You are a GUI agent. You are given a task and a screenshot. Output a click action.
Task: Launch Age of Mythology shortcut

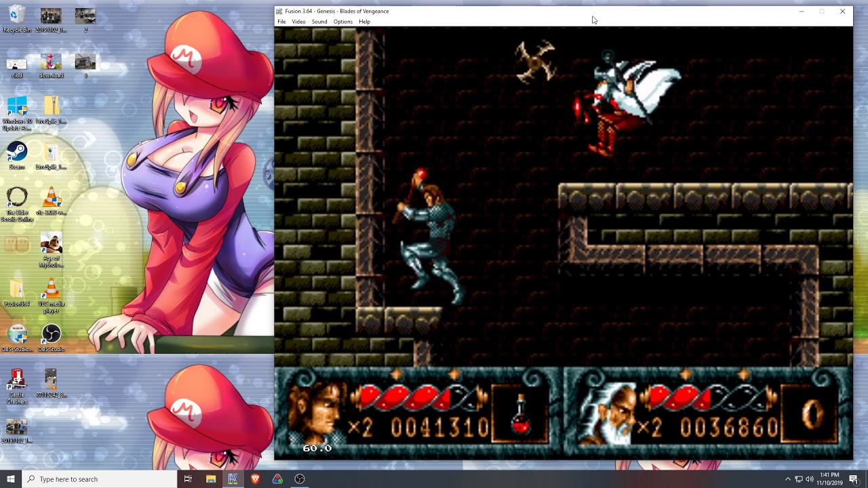(x=51, y=250)
